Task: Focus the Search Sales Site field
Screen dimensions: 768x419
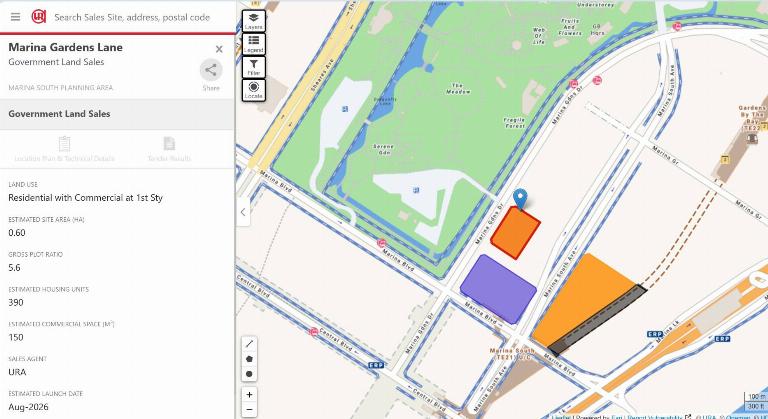Action: [x=132, y=17]
